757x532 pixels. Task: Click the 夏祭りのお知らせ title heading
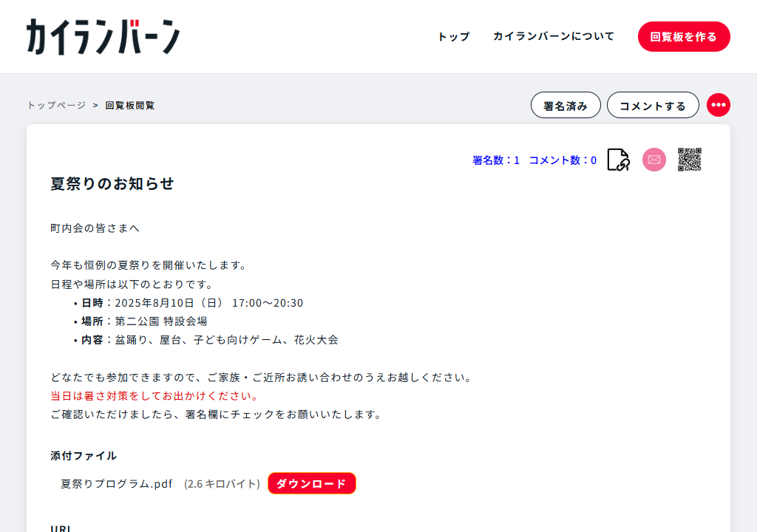112,184
